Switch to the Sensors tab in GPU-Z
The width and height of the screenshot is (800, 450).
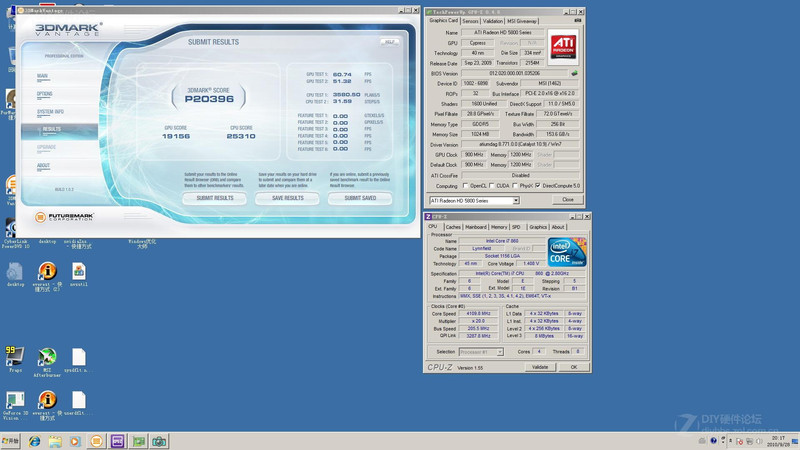click(x=470, y=21)
